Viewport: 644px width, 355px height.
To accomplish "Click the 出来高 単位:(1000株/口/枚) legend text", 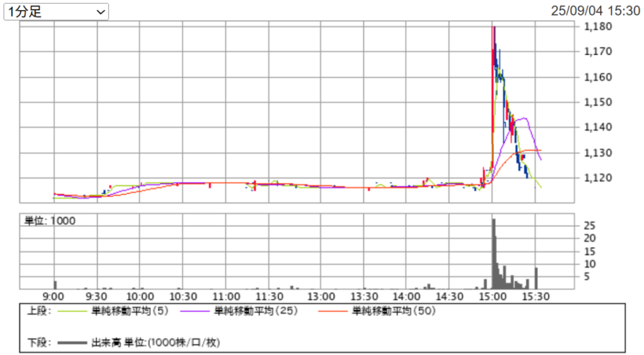I will coord(156,342).
